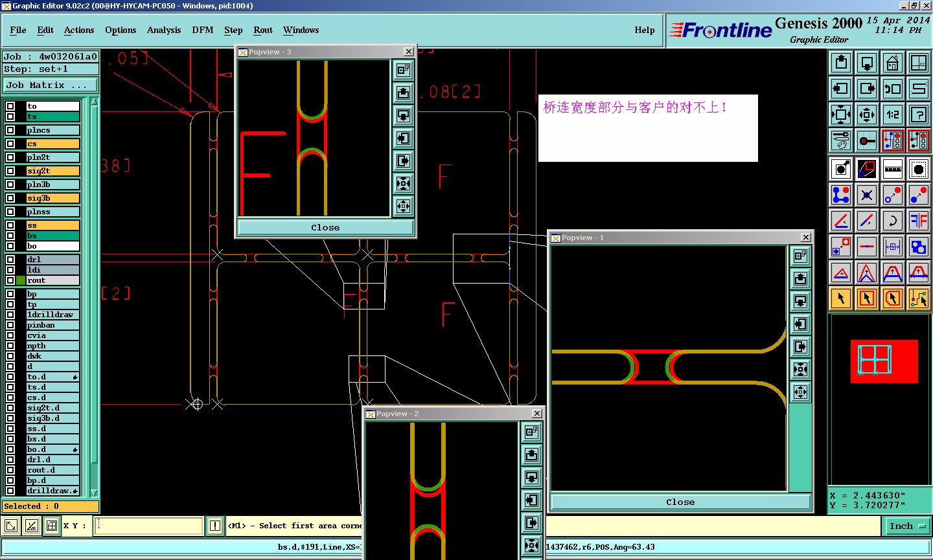Tick the checkbox for layer 'sig3b'
This screenshot has height=560, width=933.
(x=10, y=198)
